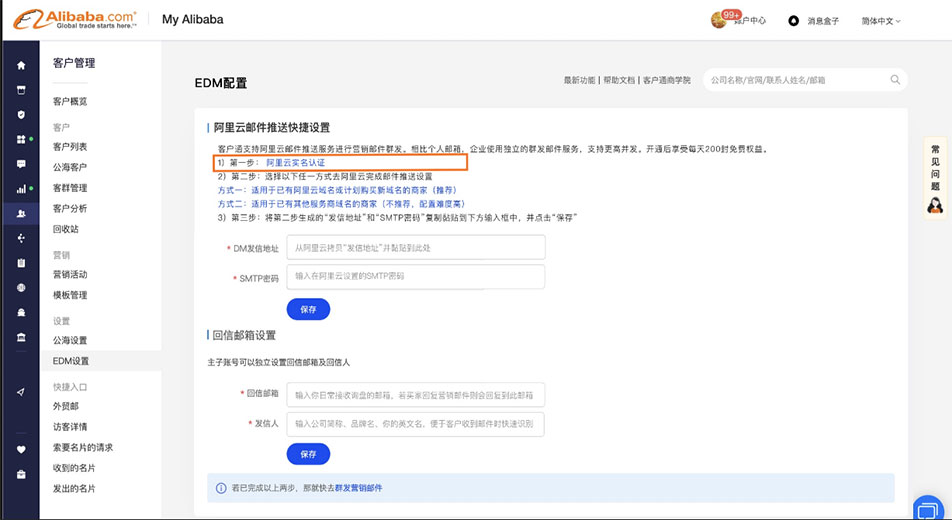Open the customer management people icon
The width and height of the screenshot is (952, 520).
(x=21, y=213)
